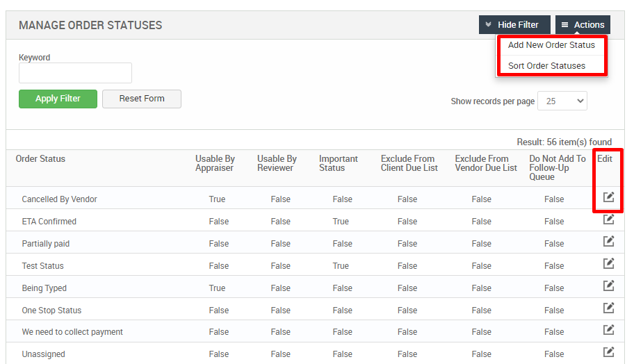Edit the One Stop Status entry

click(608, 308)
